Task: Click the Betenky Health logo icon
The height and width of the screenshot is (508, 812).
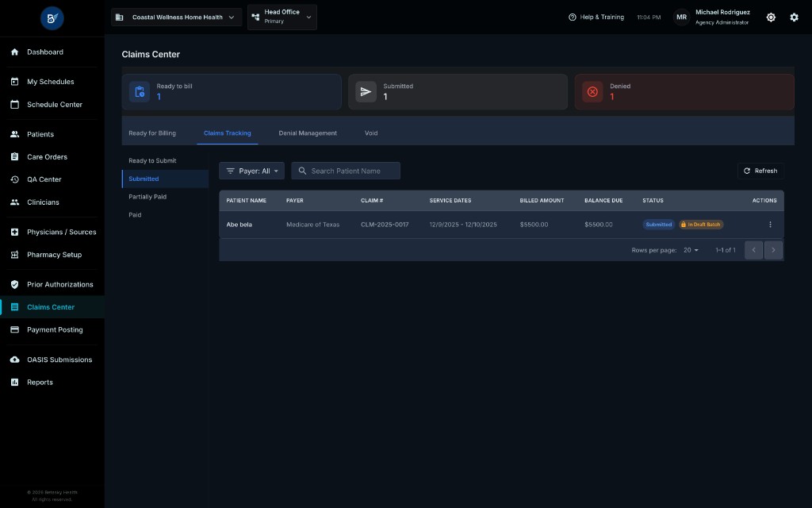Action: [52, 18]
